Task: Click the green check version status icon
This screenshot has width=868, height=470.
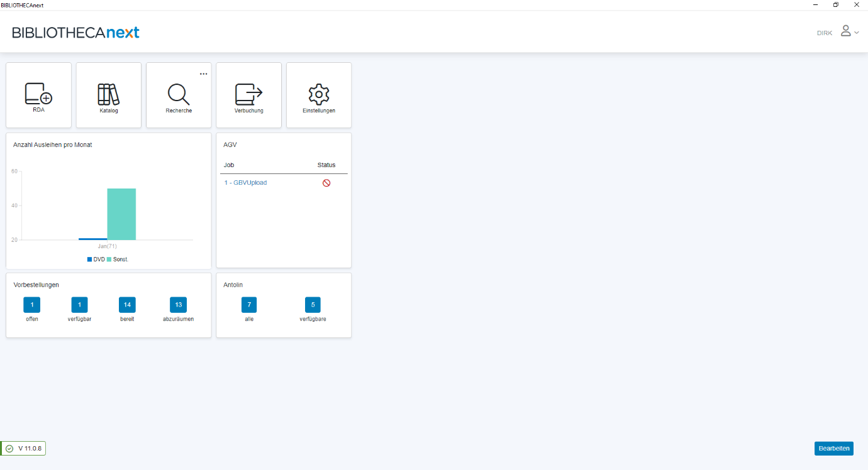Action: (x=9, y=449)
